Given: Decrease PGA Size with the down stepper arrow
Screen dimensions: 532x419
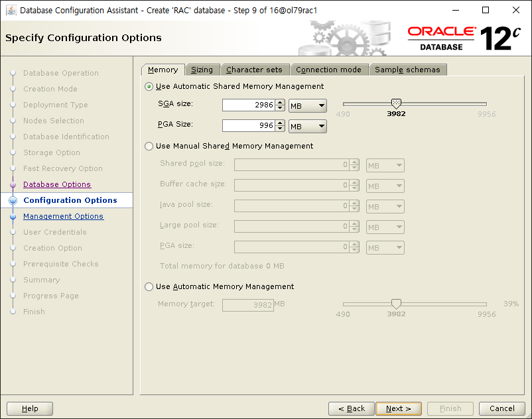Looking at the screenshot, I should [280, 128].
